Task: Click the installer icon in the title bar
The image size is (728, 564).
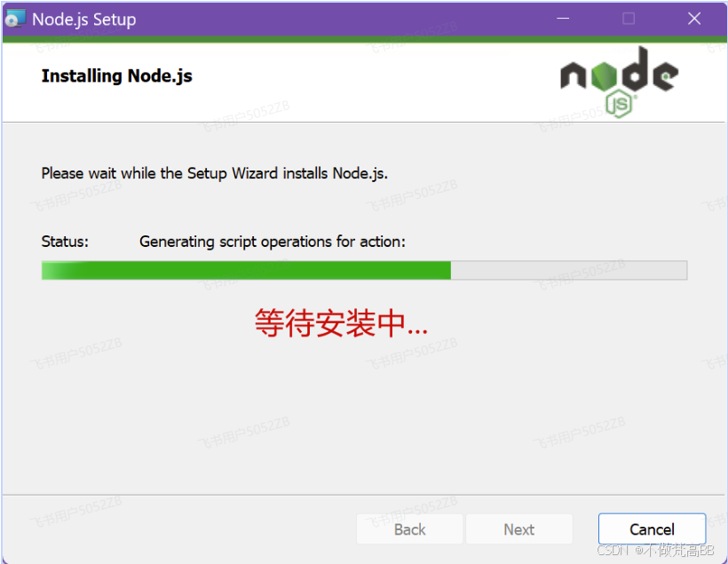Action: [15, 19]
